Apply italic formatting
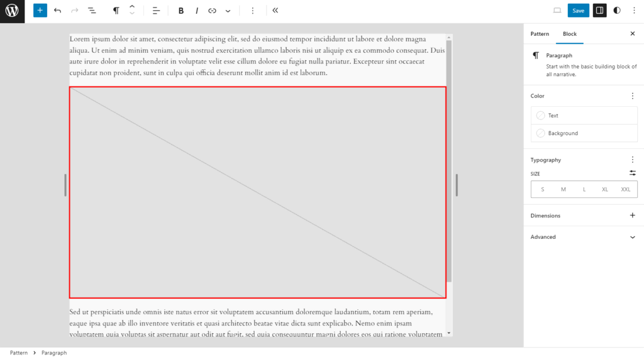This screenshot has height=357, width=644. (x=197, y=11)
